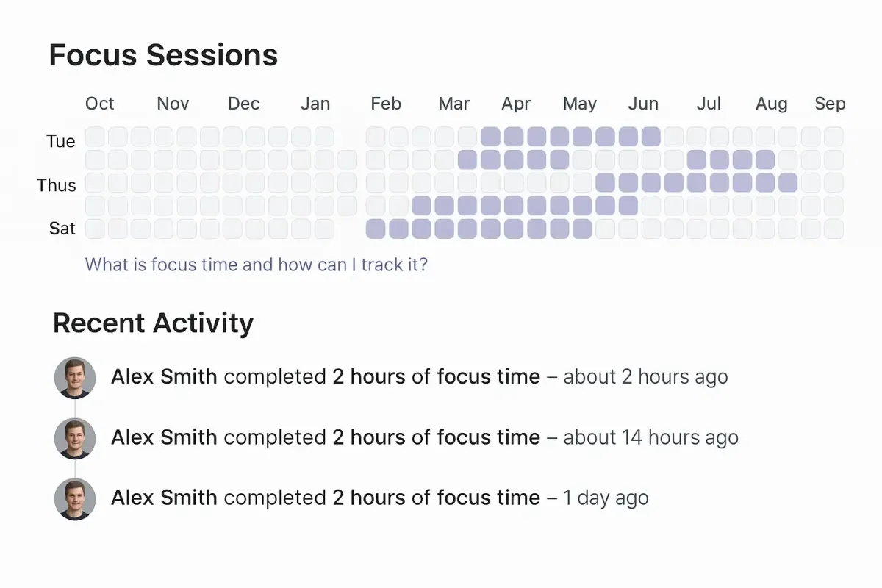882x588 pixels.
Task: Click the Feb month label on the heatmap
Action: click(386, 104)
